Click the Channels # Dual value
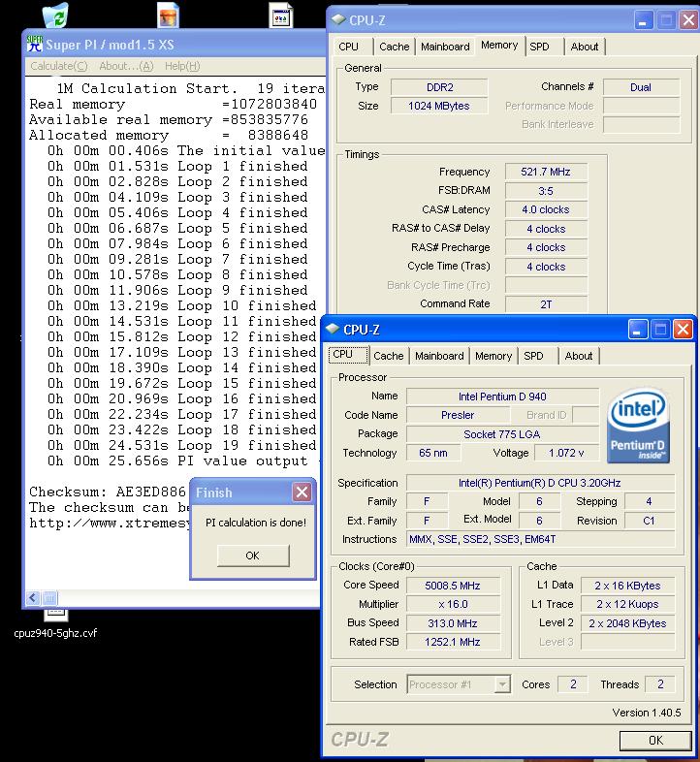 (x=641, y=87)
